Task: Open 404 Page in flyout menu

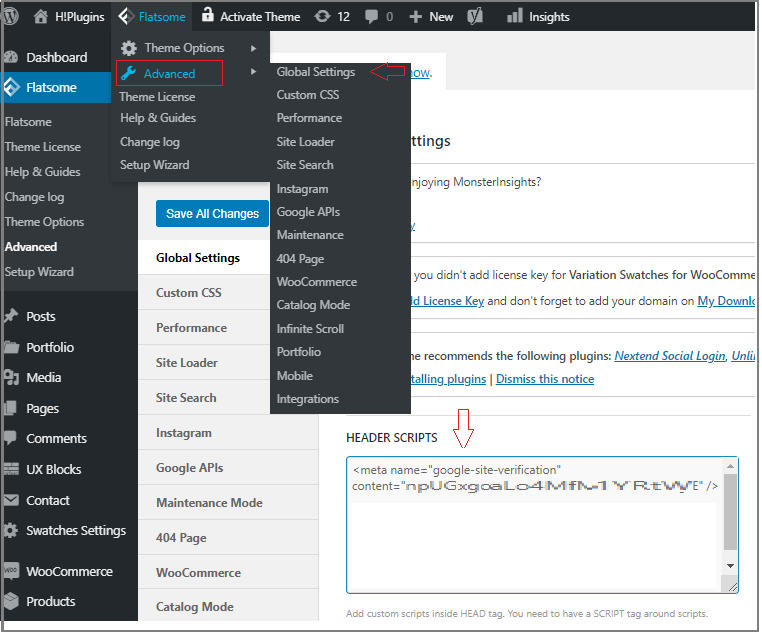Action: pos(300,259)
